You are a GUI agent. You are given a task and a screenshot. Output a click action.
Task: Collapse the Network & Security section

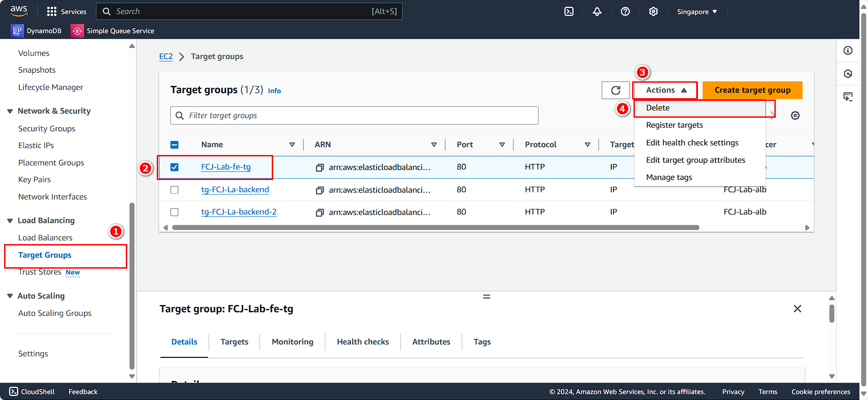tap(10, 111)
